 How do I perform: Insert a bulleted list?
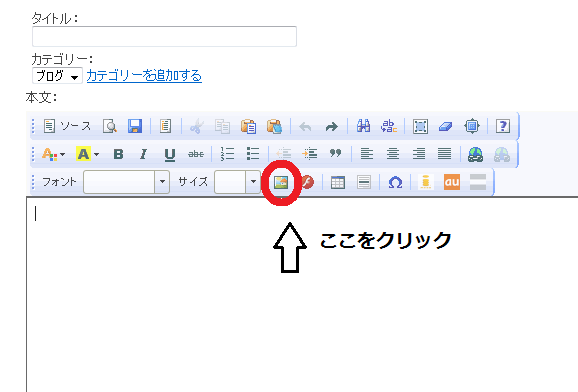tap(253, 153)
